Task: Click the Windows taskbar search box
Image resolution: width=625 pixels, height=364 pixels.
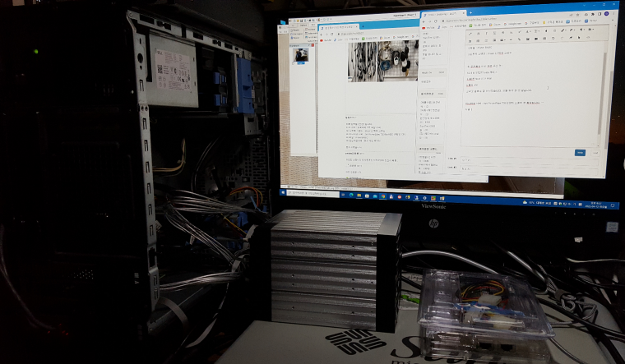Action: coord(312,194)
